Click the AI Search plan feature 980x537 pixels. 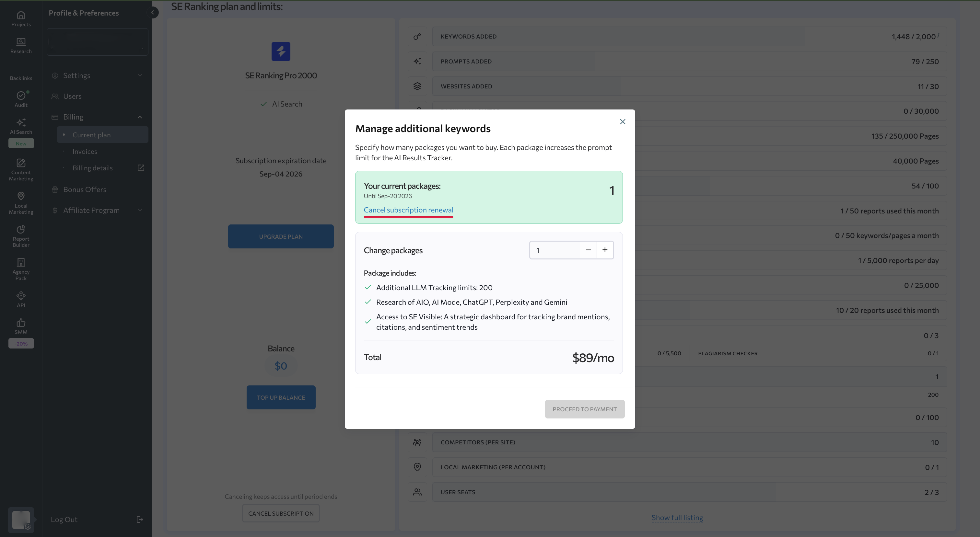(281, 104)
